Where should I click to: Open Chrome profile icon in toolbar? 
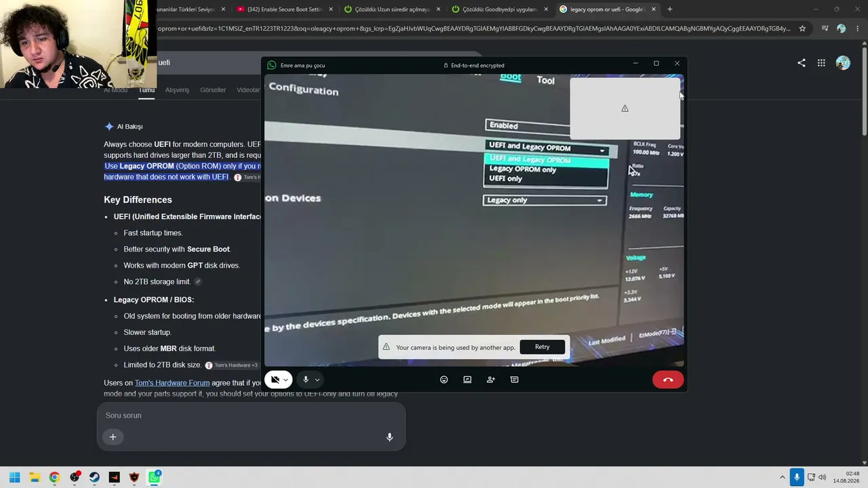(841, 28)
